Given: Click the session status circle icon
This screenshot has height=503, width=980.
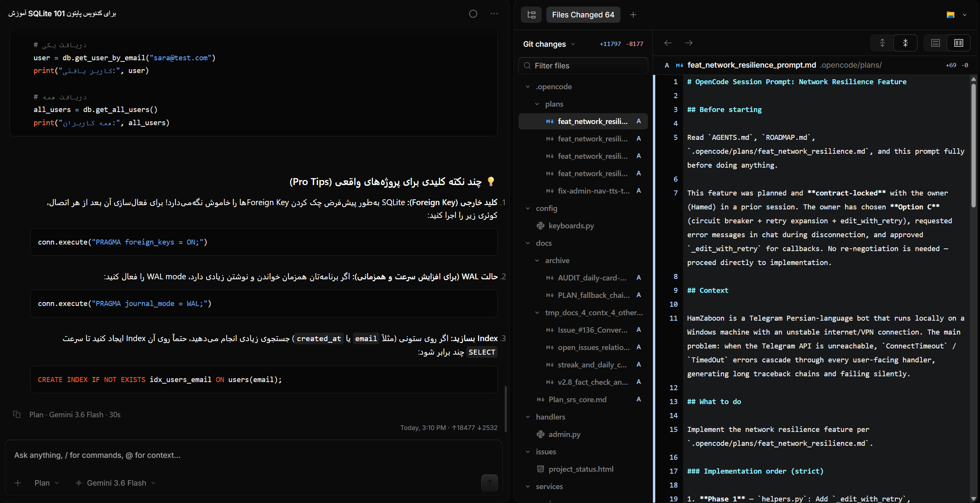Looking at the screenshot, I should tap(473, 14).
